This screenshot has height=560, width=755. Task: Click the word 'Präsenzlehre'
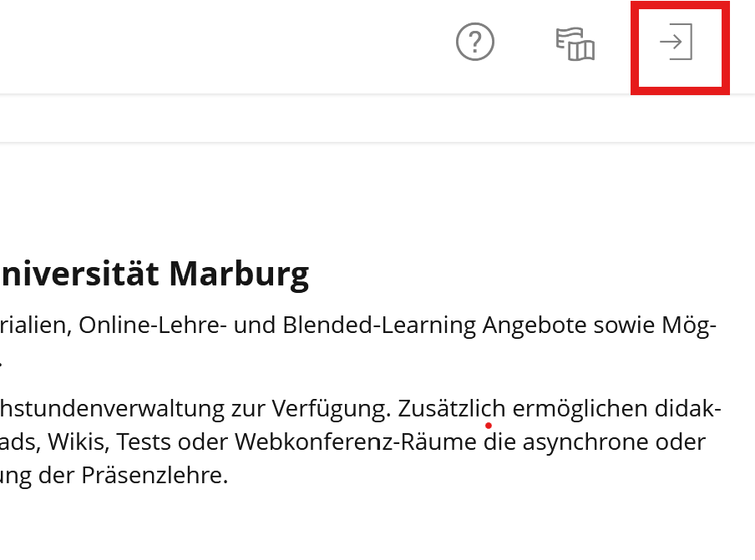pos(155,475)
